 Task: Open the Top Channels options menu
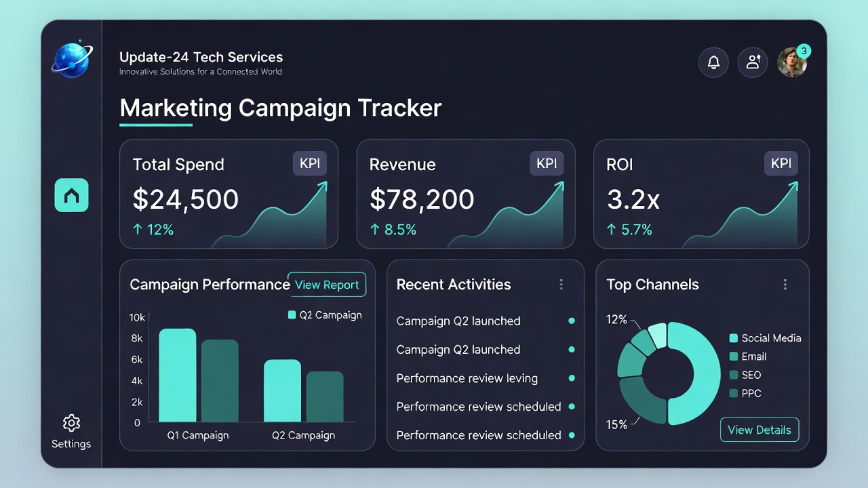click(x=786, y=285)
